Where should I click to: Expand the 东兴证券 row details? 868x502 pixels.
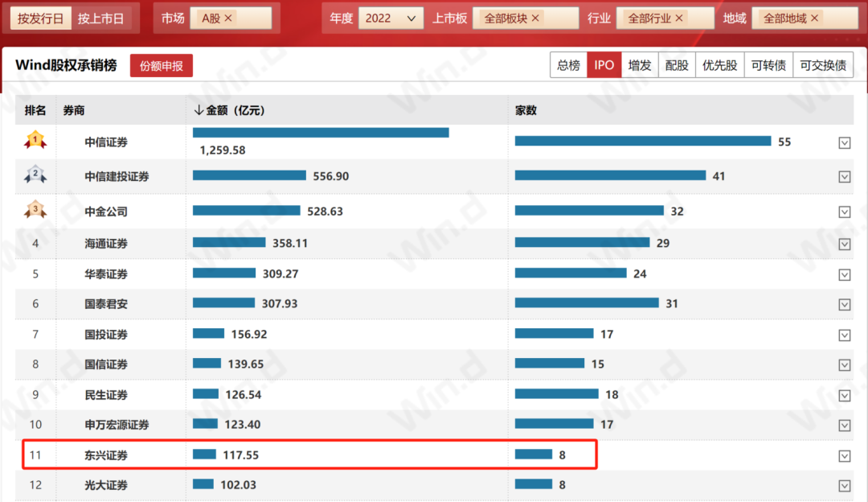pos(844,455)
